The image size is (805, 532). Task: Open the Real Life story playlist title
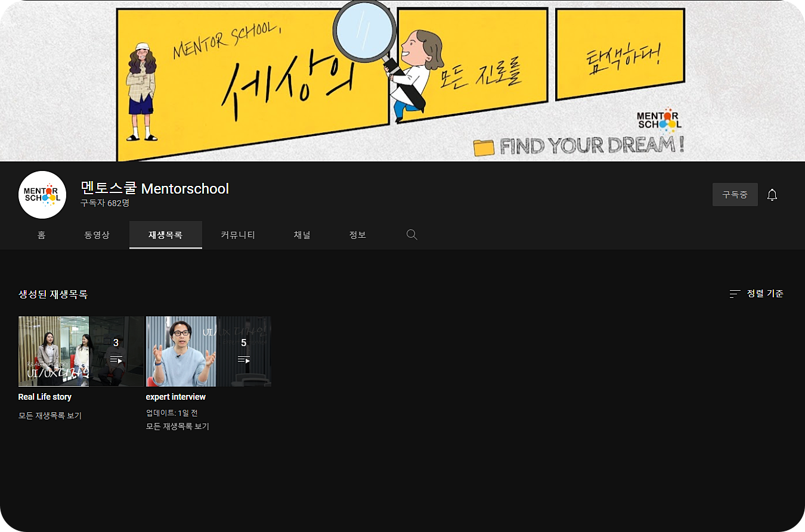[x=45, y=397]
